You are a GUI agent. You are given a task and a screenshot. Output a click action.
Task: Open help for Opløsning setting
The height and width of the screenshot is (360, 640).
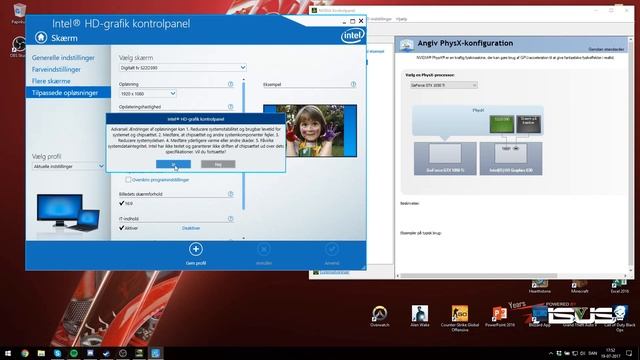point(231,84)
